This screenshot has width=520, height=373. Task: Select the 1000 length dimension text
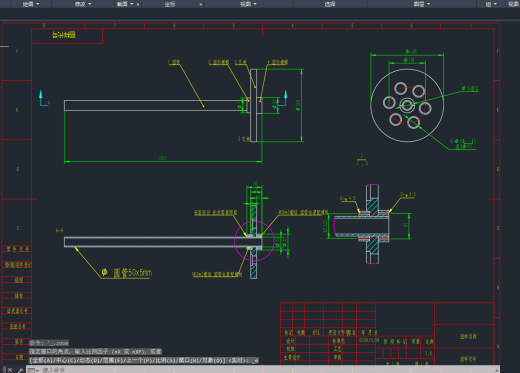(x=162, y=158)
